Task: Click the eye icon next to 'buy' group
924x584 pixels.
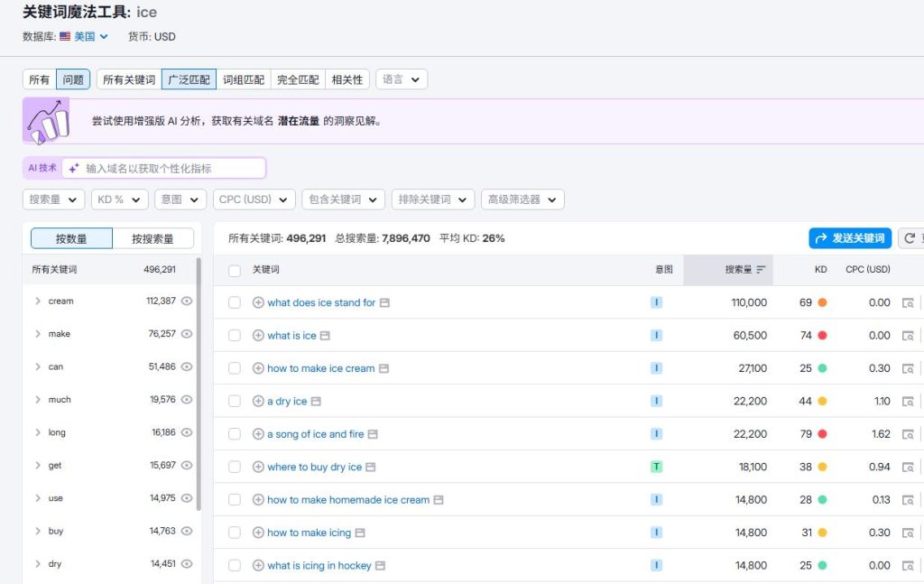Action: [x=187, y=532]
